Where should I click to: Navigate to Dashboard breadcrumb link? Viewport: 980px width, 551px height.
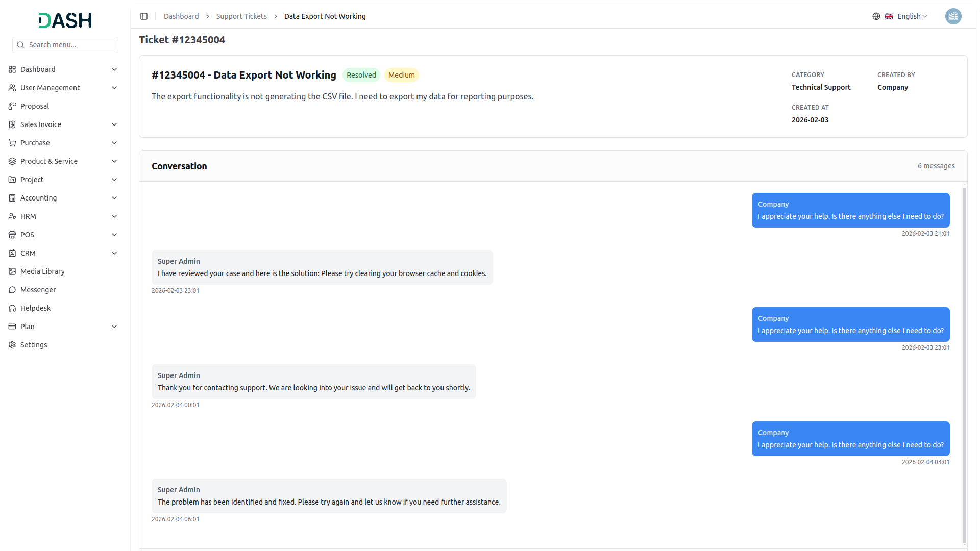(181, 16)
